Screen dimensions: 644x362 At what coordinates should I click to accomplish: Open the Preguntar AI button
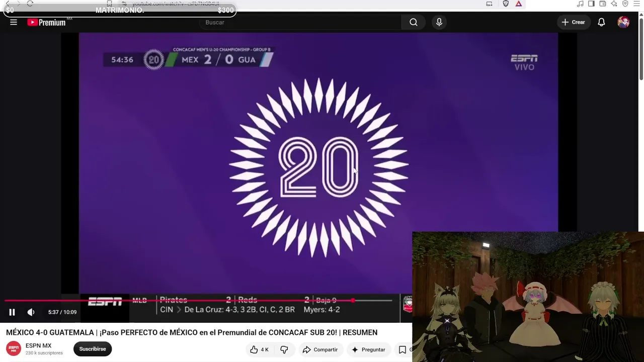(x=368, y=349)
